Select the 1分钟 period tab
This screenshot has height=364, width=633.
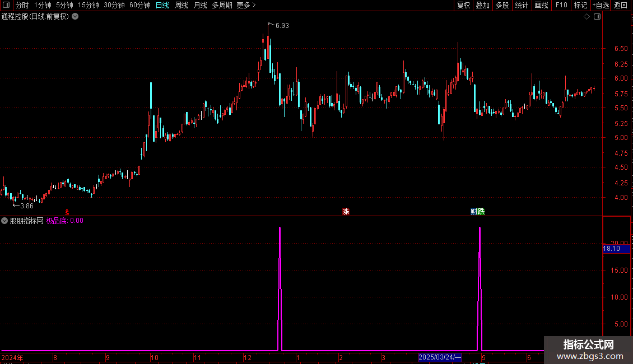(x=43, y=5)
